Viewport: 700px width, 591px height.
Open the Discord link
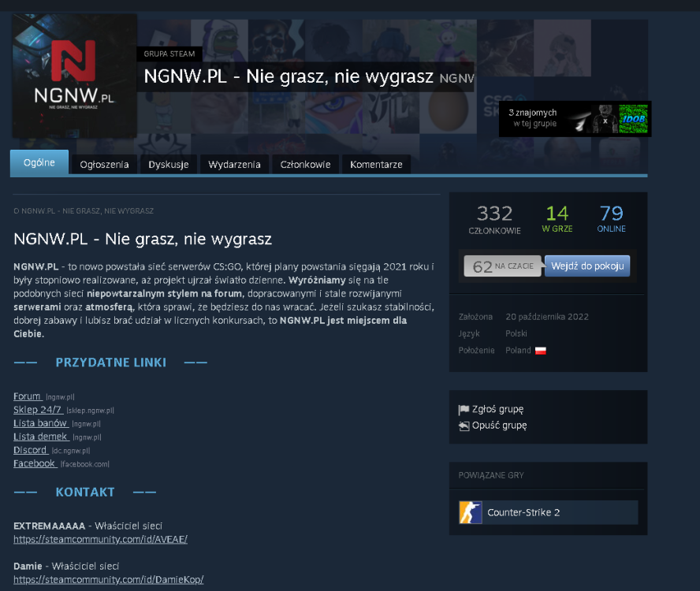[x=30, y=450]
